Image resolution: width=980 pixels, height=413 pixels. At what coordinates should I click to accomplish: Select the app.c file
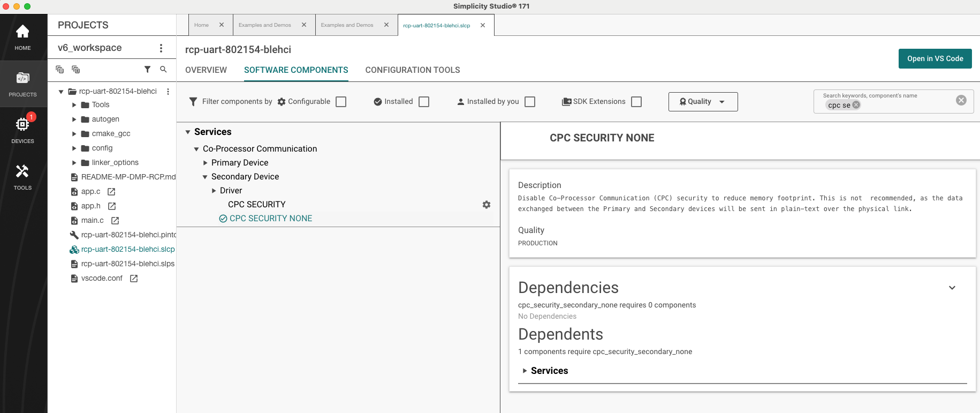[x=90, y=192]
